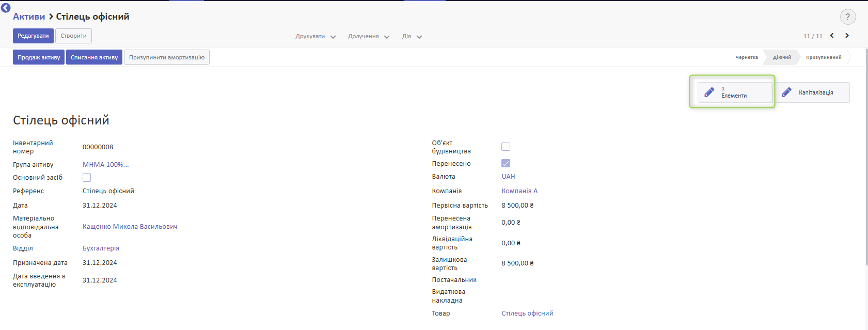This screenshot has height=330, width=868.
Task: Click Дата введення в експлуатацію value
Action: [100, 280]
